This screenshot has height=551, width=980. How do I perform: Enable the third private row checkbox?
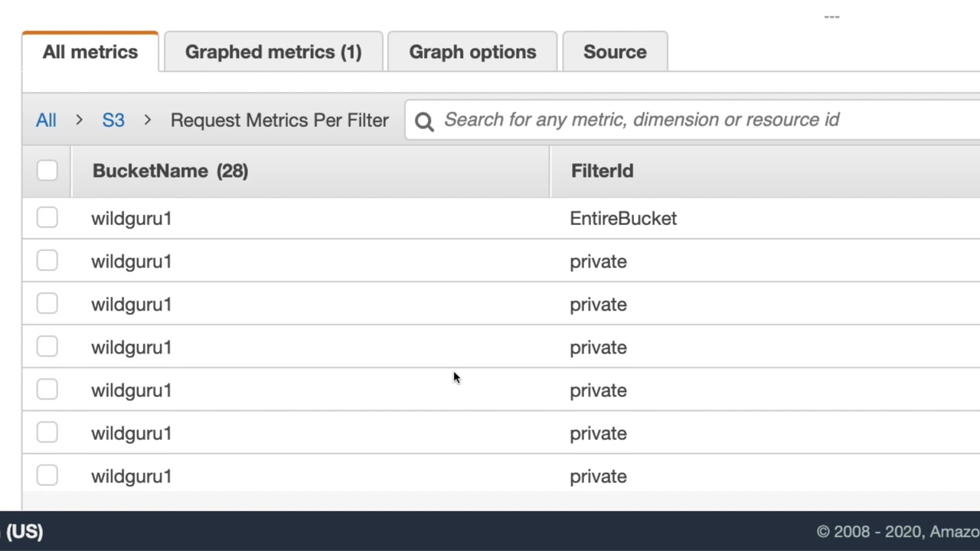tap(47, 347)
